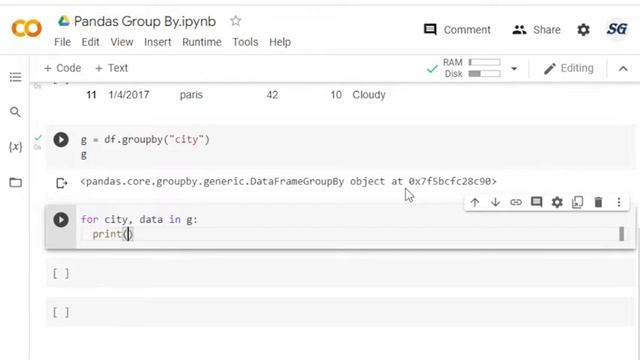This screenshot has height=360, width=640.
Task: Star the Pandas Group By notebook
Action: 236,21
